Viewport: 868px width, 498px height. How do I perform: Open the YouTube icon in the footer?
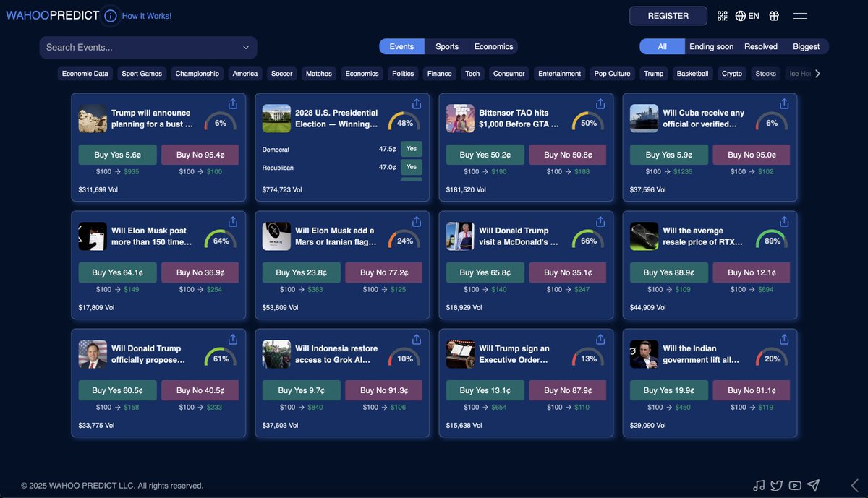(x=794, y=485)
